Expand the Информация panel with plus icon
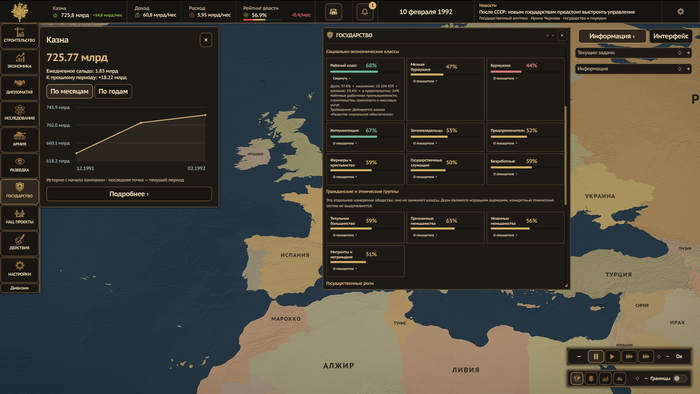 688,69
